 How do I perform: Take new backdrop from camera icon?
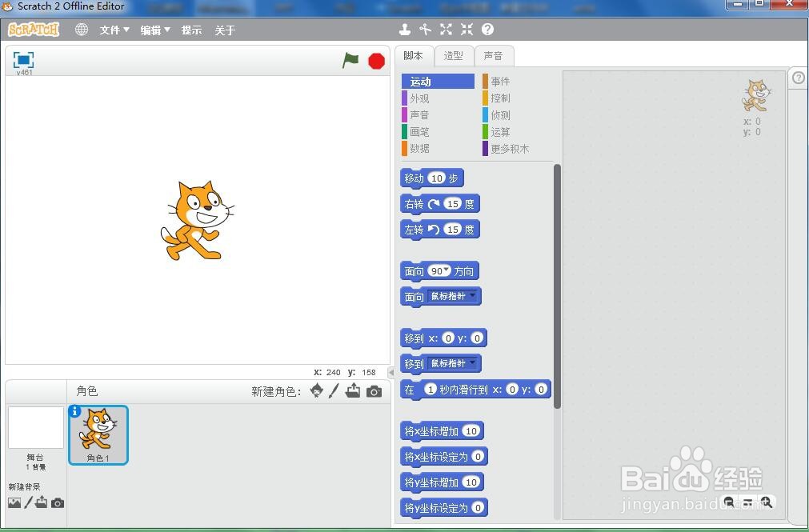(58, 502)
